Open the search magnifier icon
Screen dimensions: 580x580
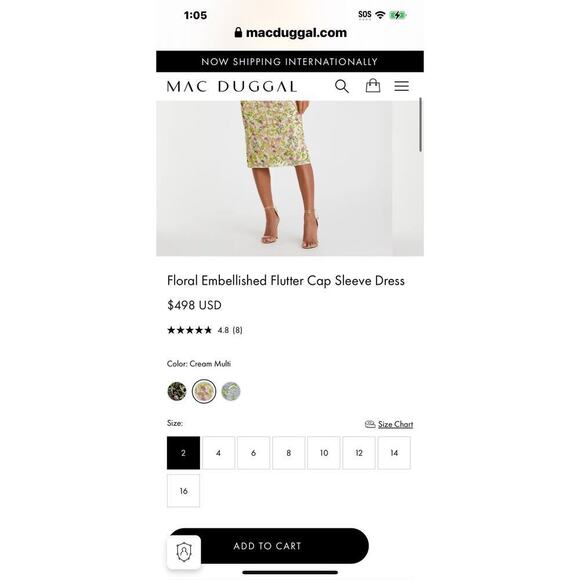click(342, 87)
